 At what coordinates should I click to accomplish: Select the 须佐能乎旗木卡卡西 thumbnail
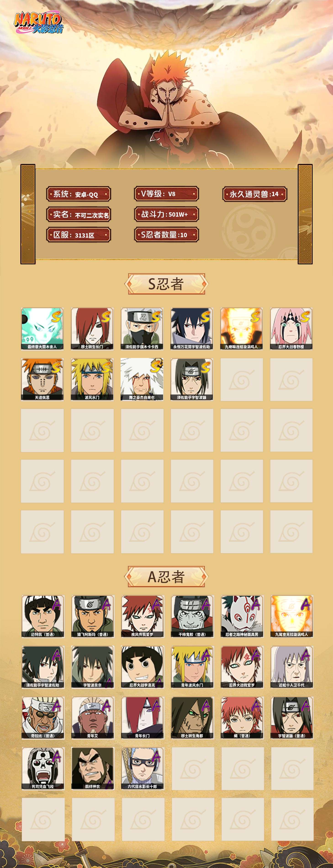tap(142, 329)
